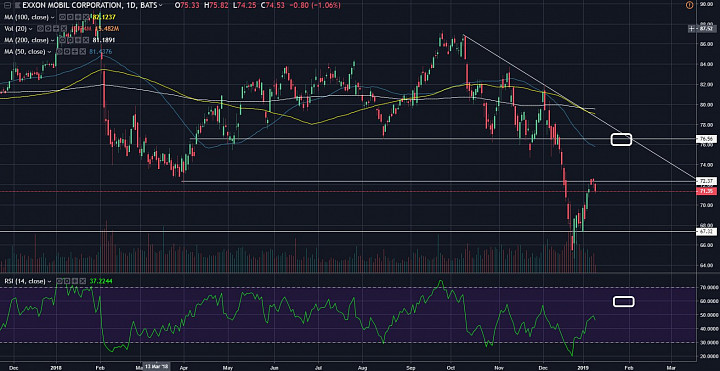Open settings for Vol (20)
Screen dimensions: 720x371
pyautogui.click(x=48, y=28)
